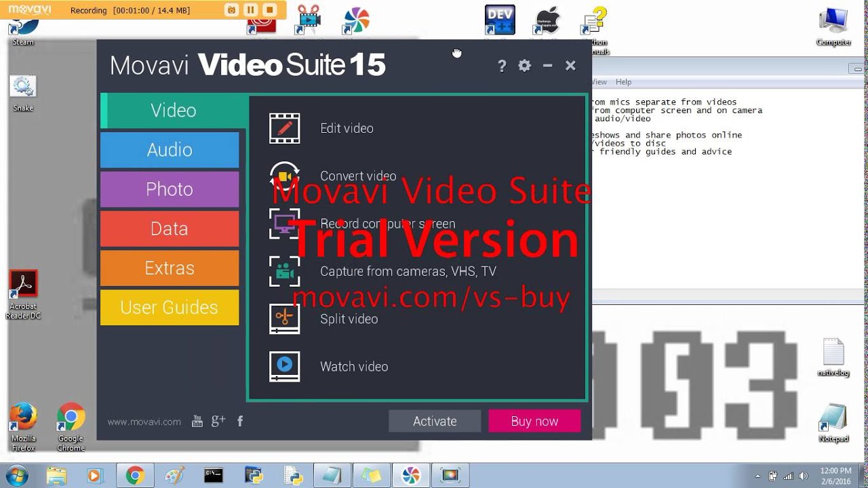Click the Convert video label
Screen dimensions: 868x488
[358, 176]
